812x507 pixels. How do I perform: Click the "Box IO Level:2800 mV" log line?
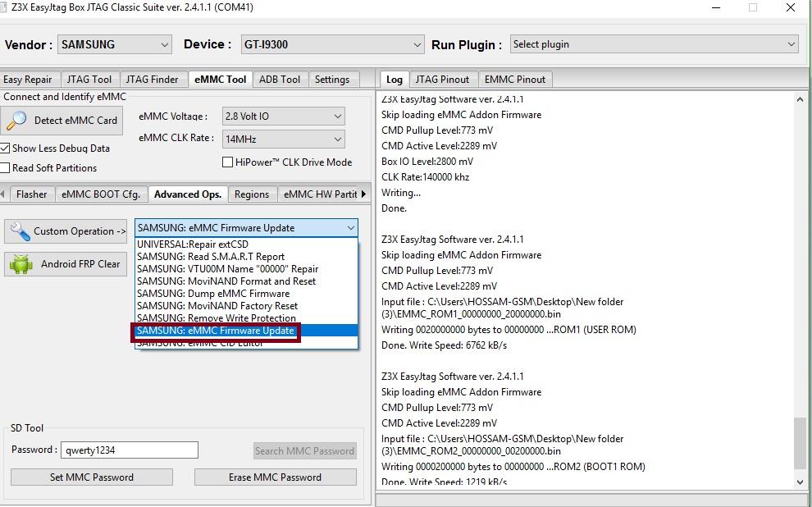(x=427, y=162)
